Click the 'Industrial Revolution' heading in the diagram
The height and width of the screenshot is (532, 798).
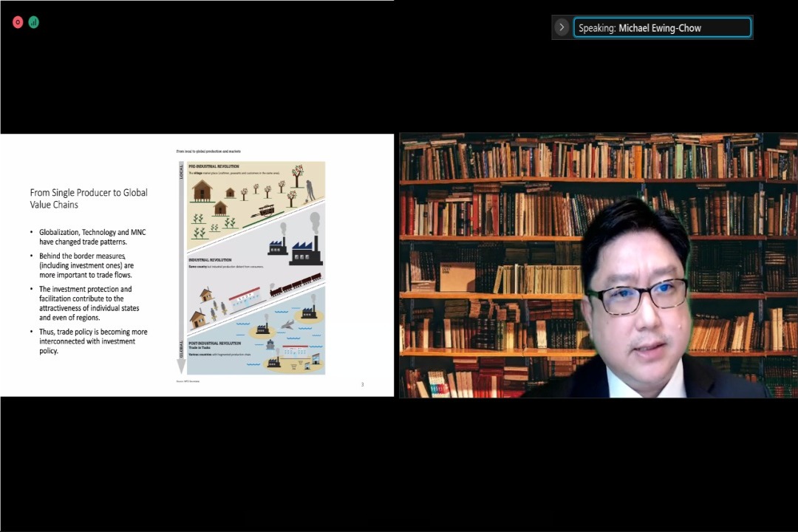point(210,260)
